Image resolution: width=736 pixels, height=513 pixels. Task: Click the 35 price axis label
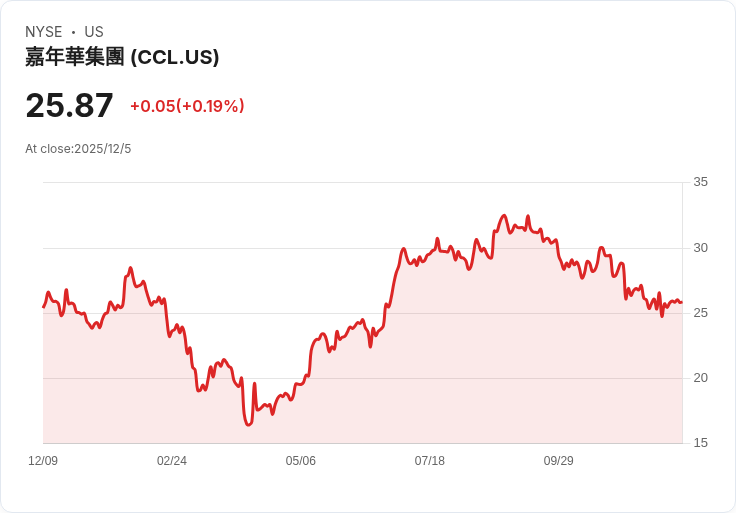[x=700, y=182]
